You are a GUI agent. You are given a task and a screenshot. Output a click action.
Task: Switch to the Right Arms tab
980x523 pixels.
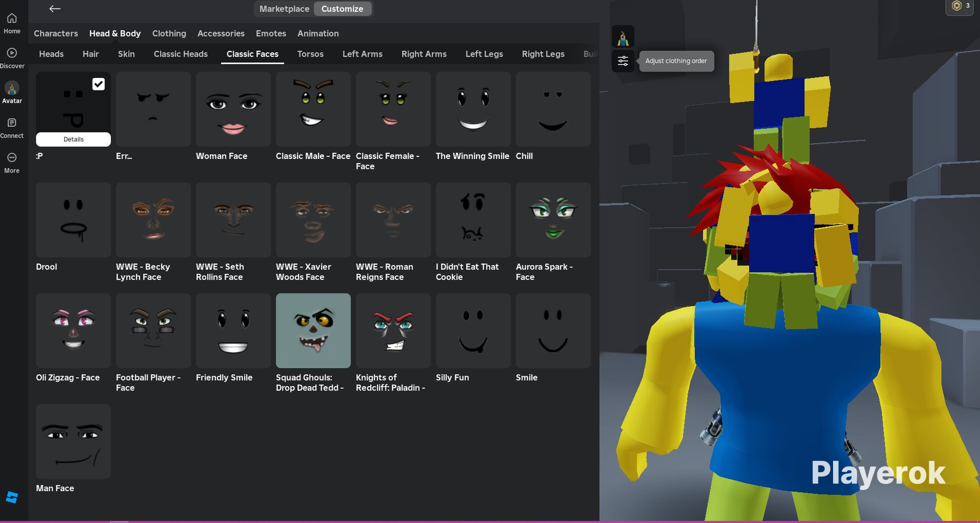pyautogui.click(x=424, y=54)
